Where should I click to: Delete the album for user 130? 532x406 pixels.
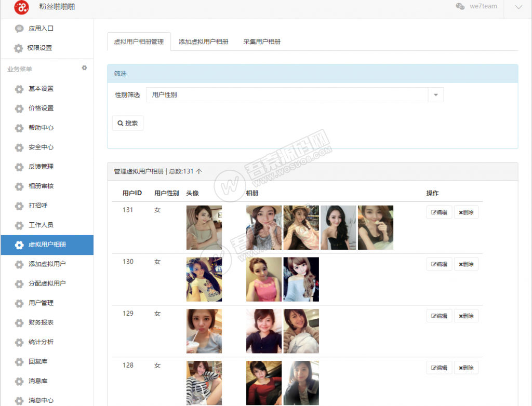[466, 264]
